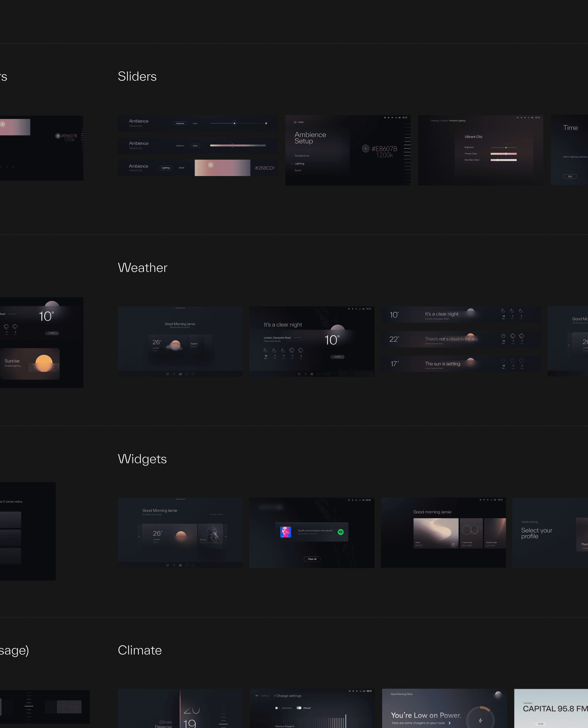The width and height of the screenshot is (588, 728).
Task: Click the Settings breadcrumb in Ambient Lighting
Action: pyautogui.click(x=435, y=121)
